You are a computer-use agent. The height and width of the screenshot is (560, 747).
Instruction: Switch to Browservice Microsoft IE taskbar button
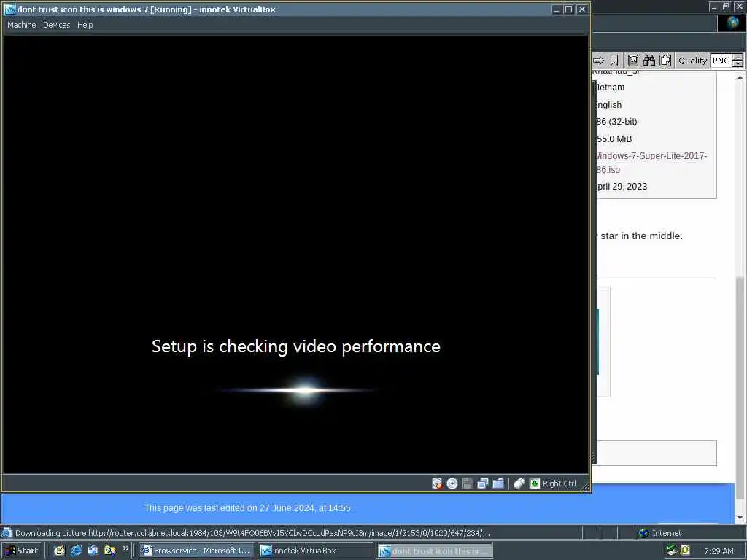point(196,551)
